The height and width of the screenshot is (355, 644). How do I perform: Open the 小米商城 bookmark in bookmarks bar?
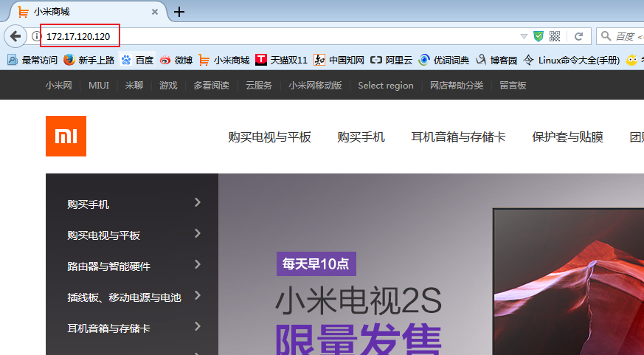224,60
